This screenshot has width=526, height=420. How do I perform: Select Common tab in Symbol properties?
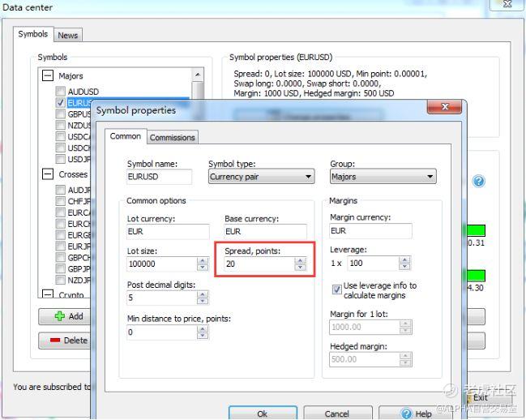(x=126, y=136)
